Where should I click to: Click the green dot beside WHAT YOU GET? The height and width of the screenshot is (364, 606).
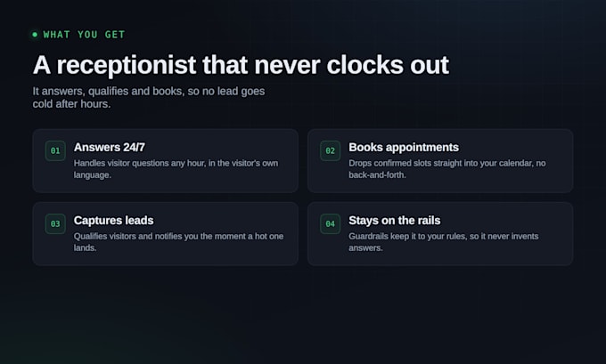coord(35,35)
